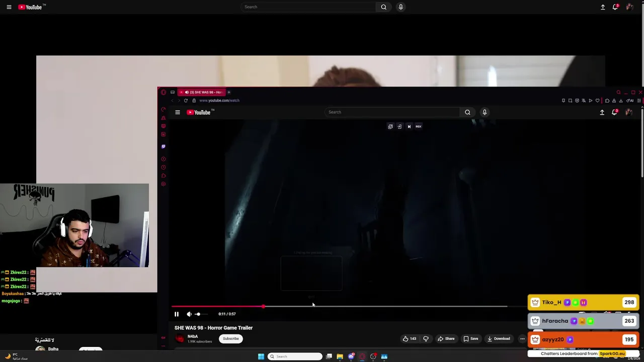This screenshot has height=362, width=644.
Task: Open the Windows Start button
Action: click(261, 356)
